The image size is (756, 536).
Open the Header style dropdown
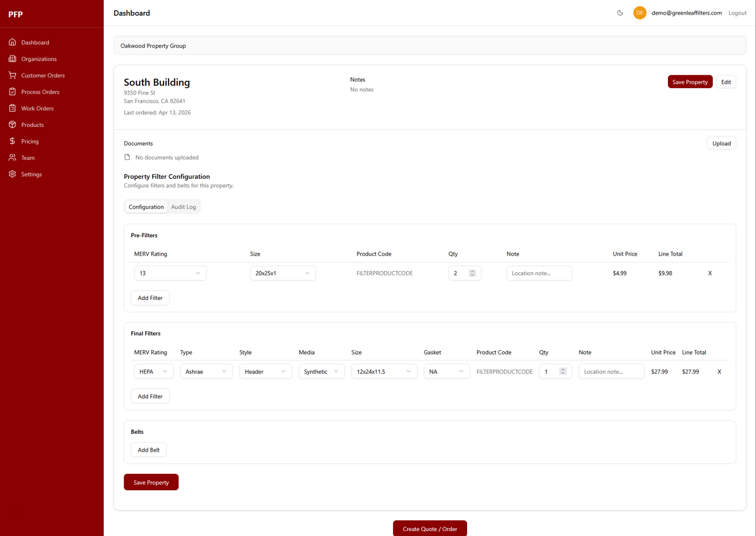(266, 372)
